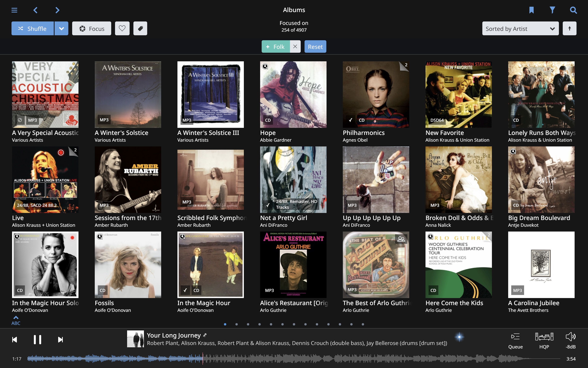Open album title A Carolina Jubilee

(534, 303)
